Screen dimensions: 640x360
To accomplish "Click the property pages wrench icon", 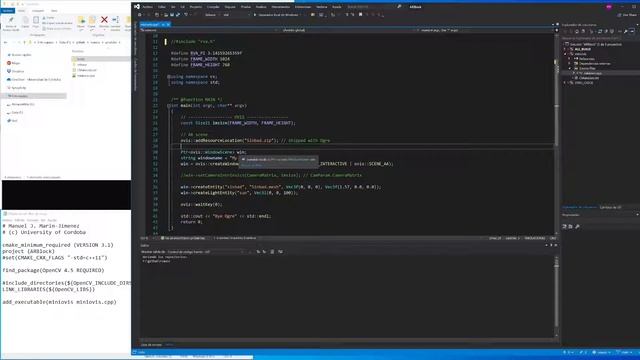I will click(578, 226).
